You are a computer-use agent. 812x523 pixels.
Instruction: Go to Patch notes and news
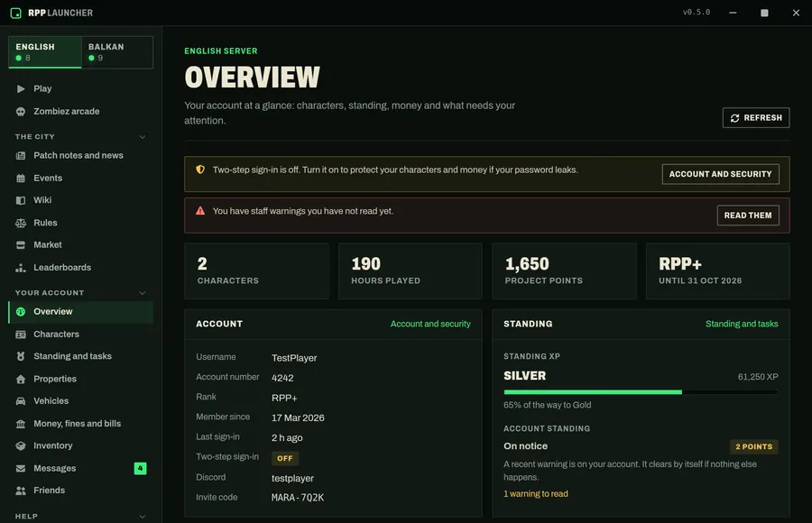coord(81,155)
